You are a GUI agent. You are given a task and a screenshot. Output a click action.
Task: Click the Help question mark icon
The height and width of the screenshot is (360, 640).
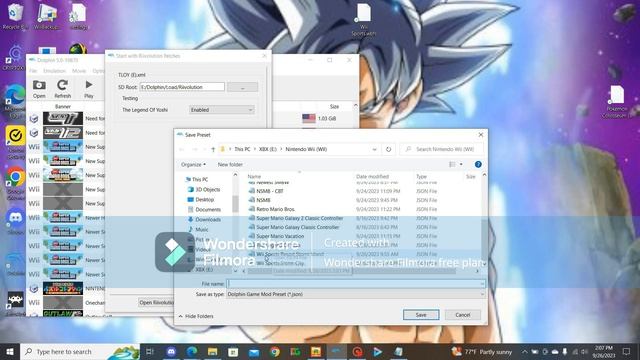(478, 164)
